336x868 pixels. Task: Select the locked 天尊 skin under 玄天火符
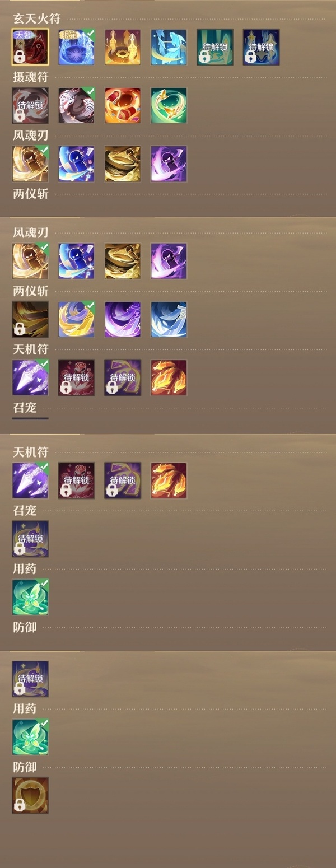(30, 47)
